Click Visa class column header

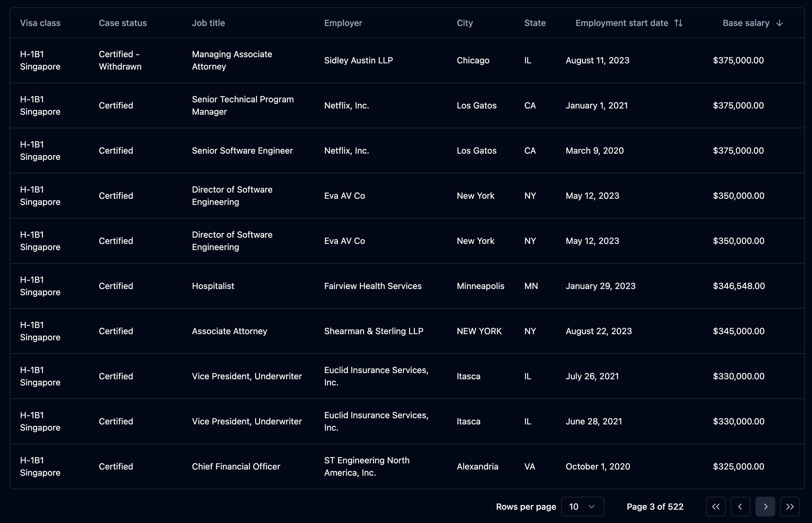click(x=40, y=23)
